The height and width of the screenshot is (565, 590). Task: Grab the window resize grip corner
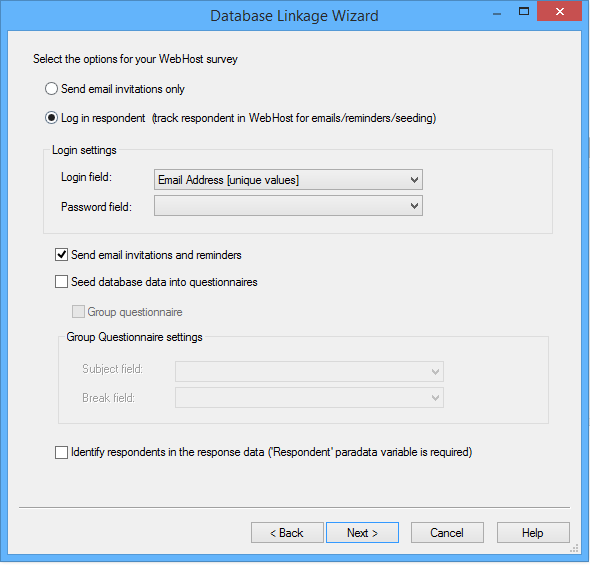pyautogui.click(x=575, y=548)
